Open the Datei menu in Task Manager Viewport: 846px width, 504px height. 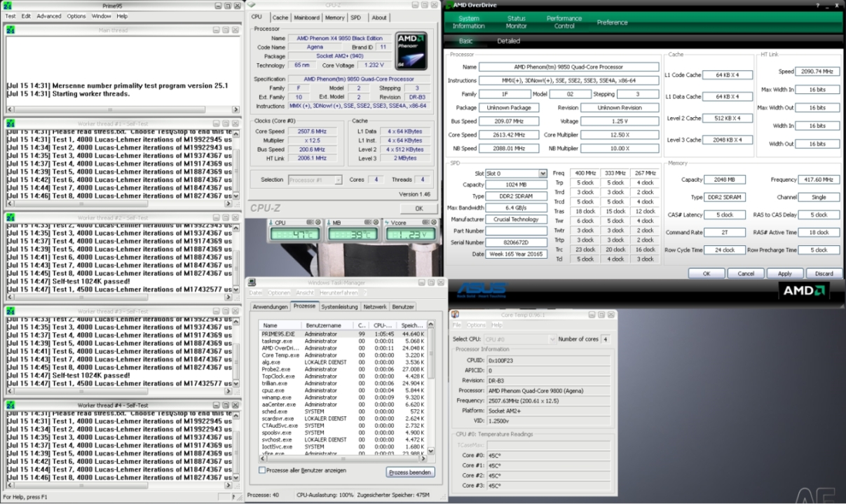[256, 292]
